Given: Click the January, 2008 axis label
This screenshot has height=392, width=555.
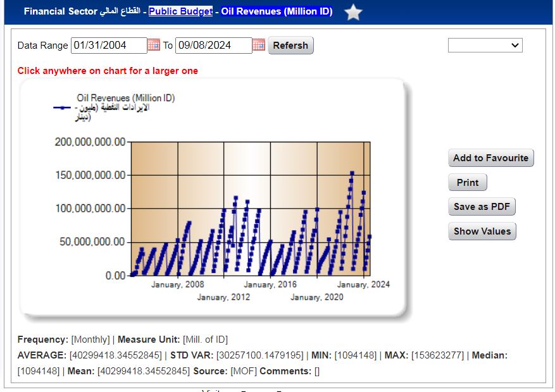Looking at the screenshot, I should point(177,285).
